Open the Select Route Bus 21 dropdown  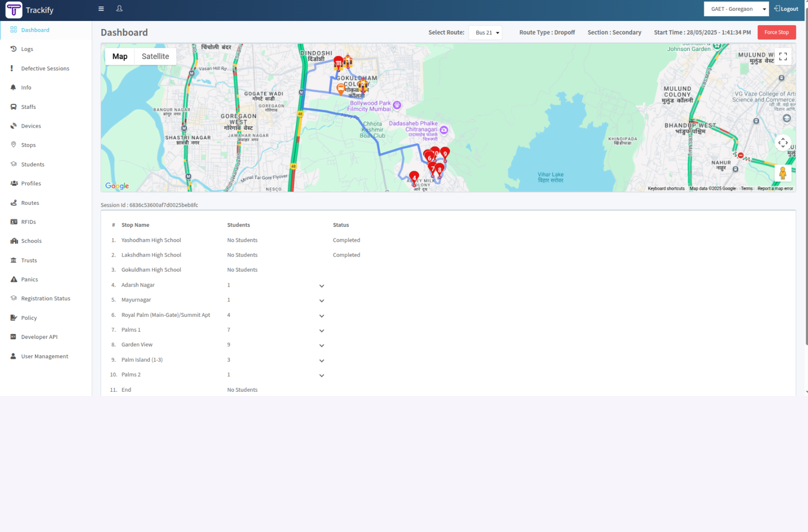(485, 32)
